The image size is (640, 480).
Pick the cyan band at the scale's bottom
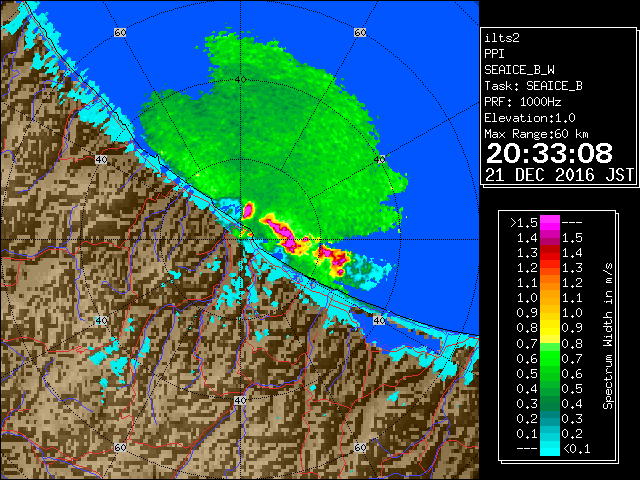pos(550,449)
